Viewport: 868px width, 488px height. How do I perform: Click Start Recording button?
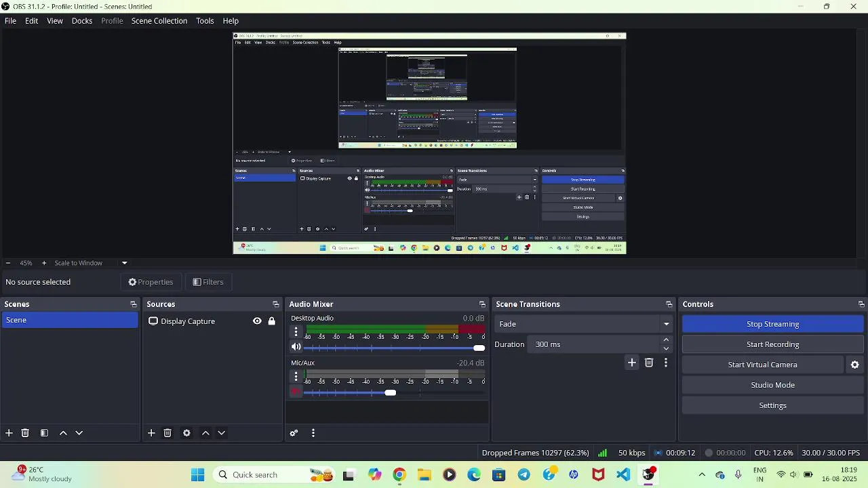point(772,344)
